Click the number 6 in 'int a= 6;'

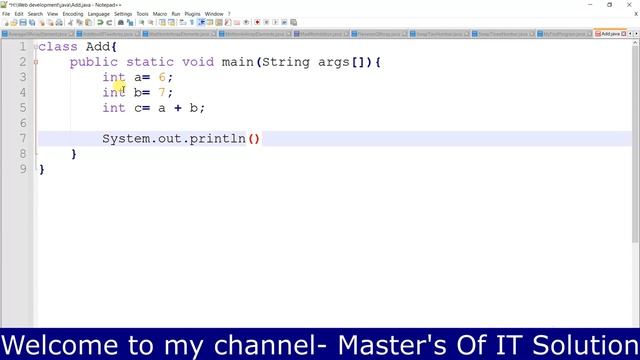(x=162, y=77)
